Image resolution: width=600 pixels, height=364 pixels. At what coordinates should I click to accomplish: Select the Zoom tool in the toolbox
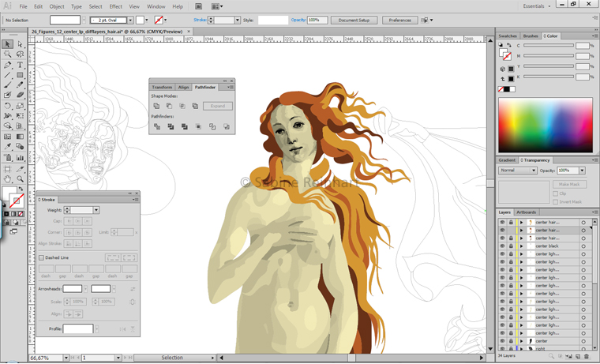[20, 179]
